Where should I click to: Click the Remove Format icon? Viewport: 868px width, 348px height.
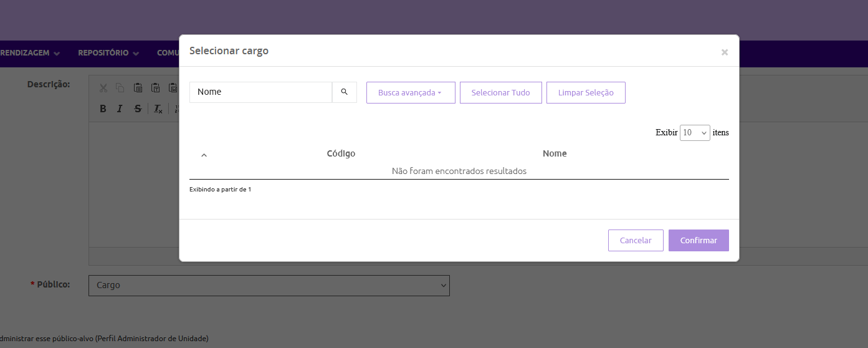tap(158, 109)
